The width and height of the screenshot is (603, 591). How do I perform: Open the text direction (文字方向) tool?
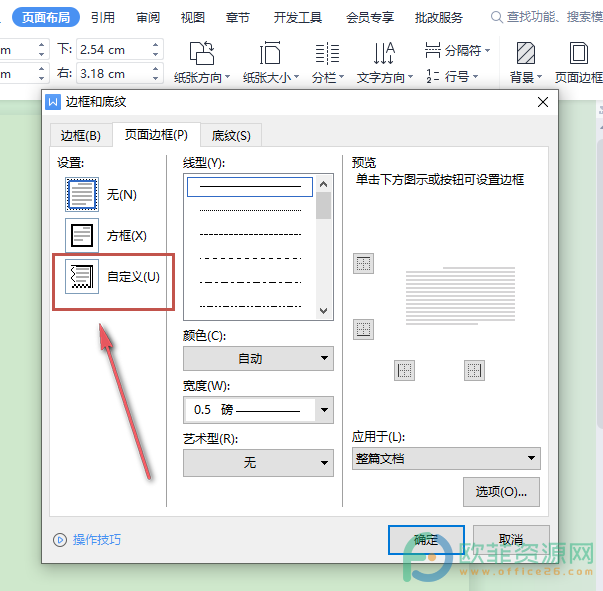(384, 63)
